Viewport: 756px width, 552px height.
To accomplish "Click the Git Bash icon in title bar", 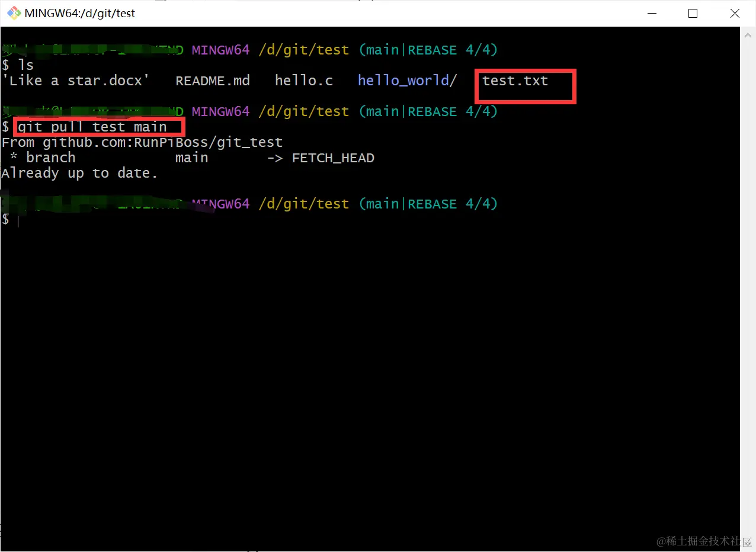I will [13, 13].
